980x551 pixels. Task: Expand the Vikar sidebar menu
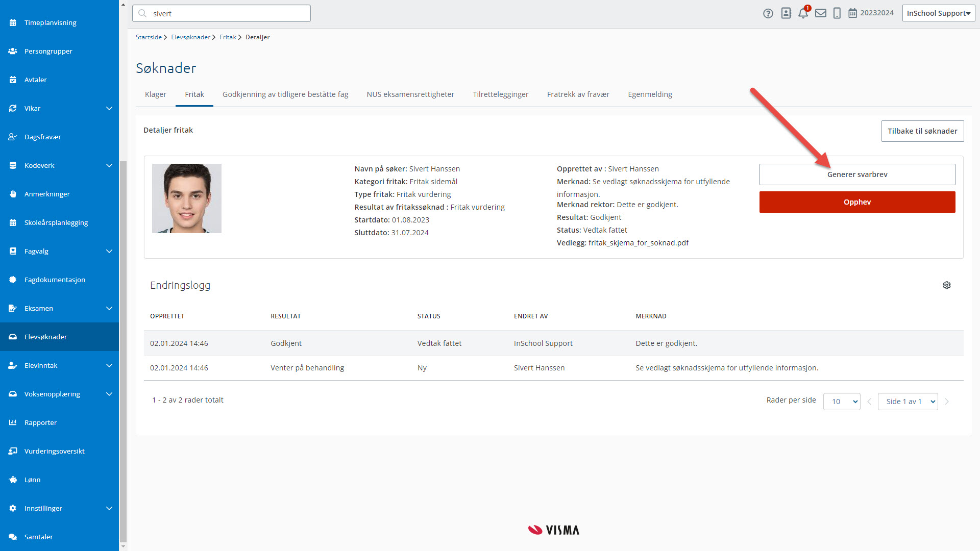coord(109,108)
